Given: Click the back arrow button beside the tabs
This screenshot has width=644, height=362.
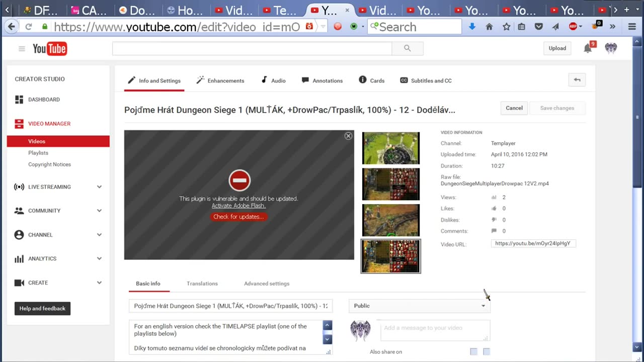Looking at the screenshot, I should point(577,80).
